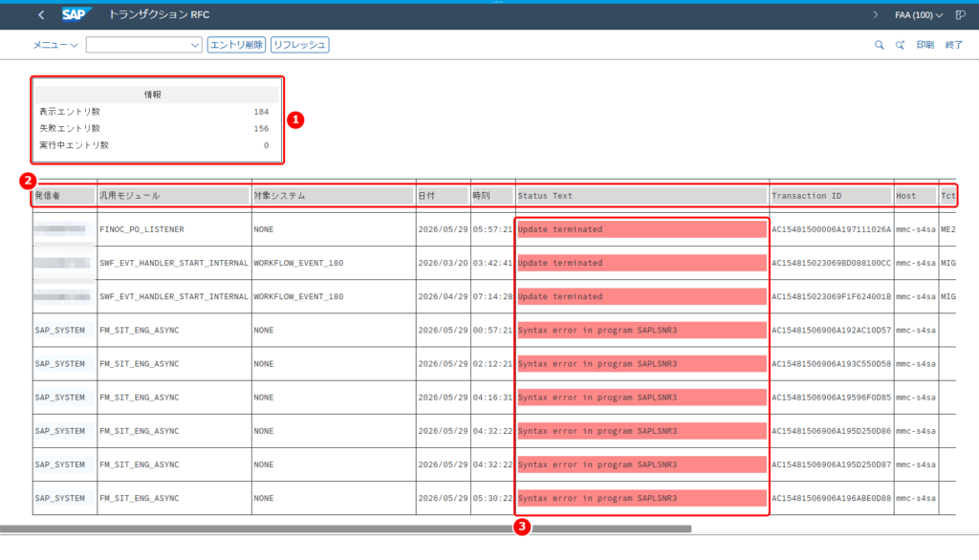Select the Transaction ID column header
Screen dimensions: 979x560
tap(831, 196)
